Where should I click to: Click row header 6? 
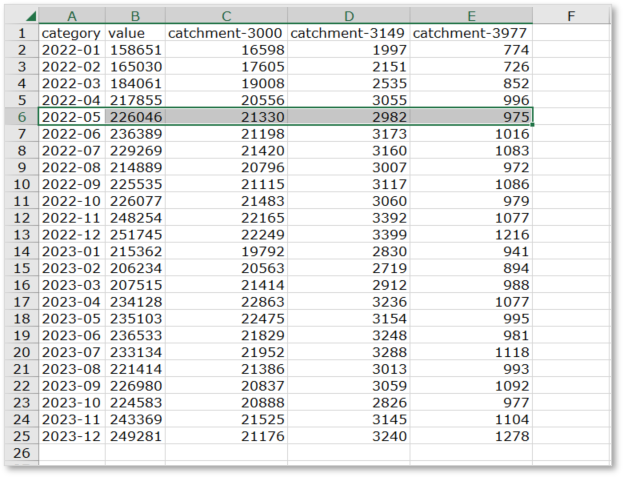coord(21,116)
